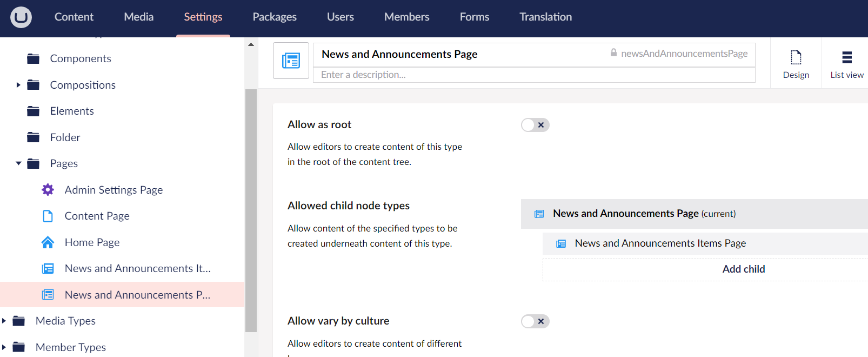This screenshot has width=868, height=357.
Task: Click the Elements folder icon
Action: [x=34, y=111]
